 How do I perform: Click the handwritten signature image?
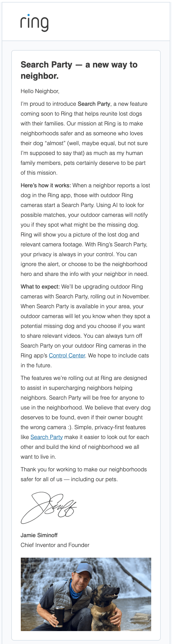click(x=48, y=508)
